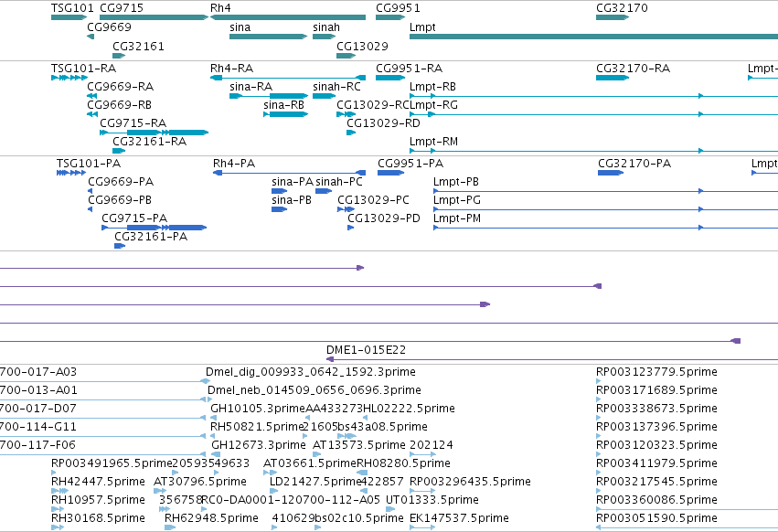Select the TSG101-PA protein feature
The height and width of the screenshot is (532, 778).
[71, 173]
